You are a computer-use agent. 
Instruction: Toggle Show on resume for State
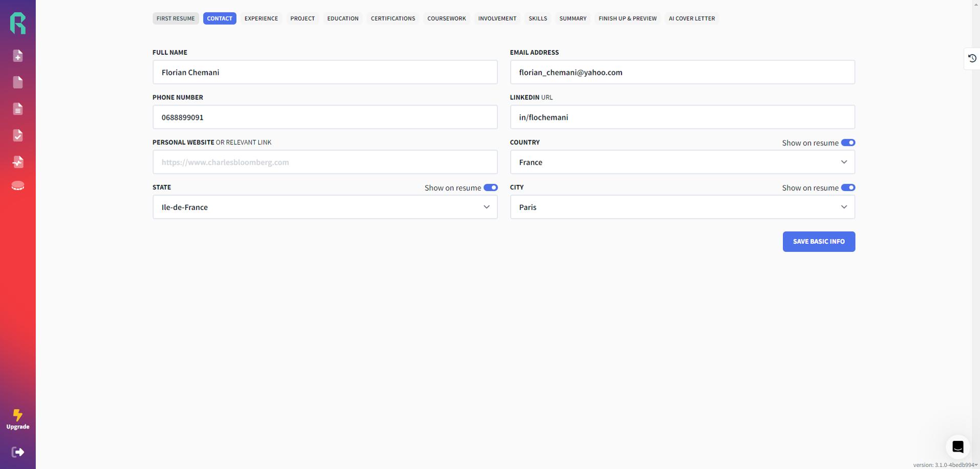(490, 188)
